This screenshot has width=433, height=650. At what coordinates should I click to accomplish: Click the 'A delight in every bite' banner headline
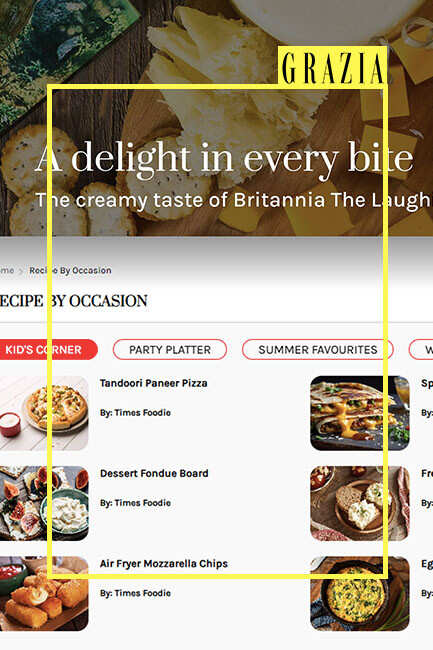tap(224, 159)
